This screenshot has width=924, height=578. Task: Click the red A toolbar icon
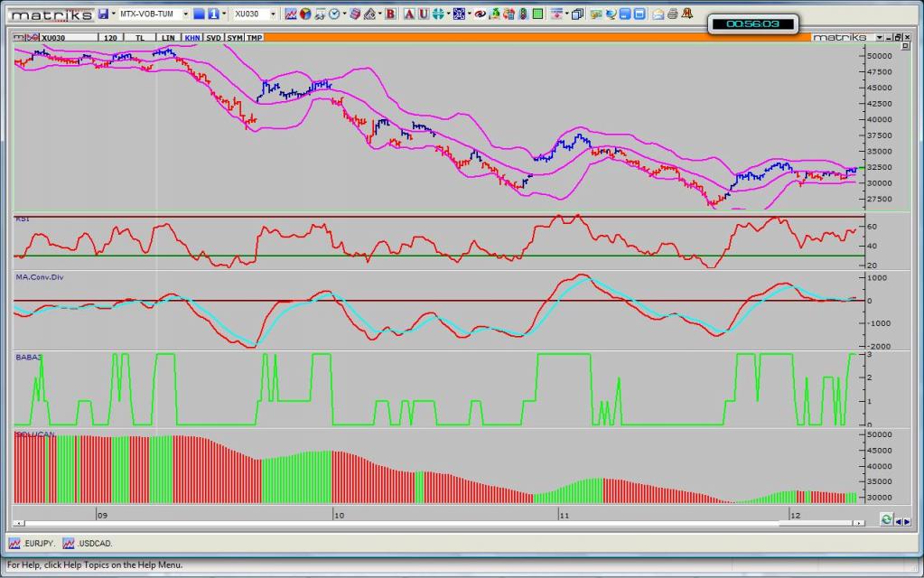point(409,14)
